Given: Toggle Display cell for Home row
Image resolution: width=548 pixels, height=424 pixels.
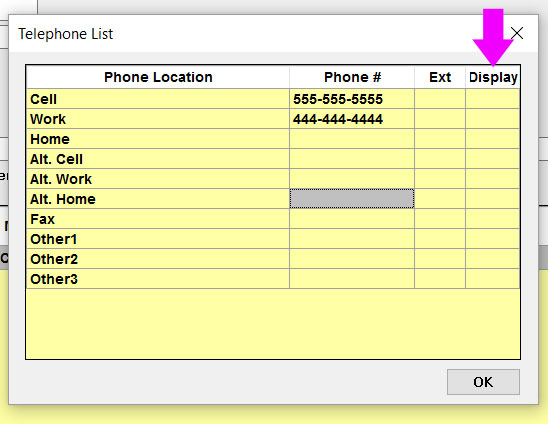Looking at the screenshot, I should [493, 139].
